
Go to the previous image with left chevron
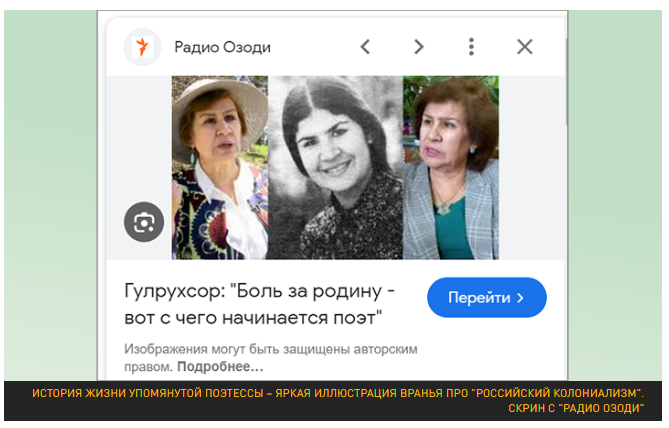pyautogui.click(x=365, y=47)
